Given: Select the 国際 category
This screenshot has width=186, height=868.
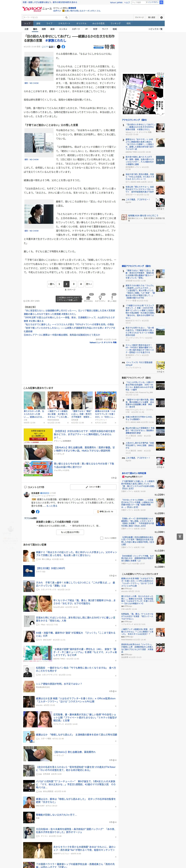Looking at the screenshot, I should (44, 29).
